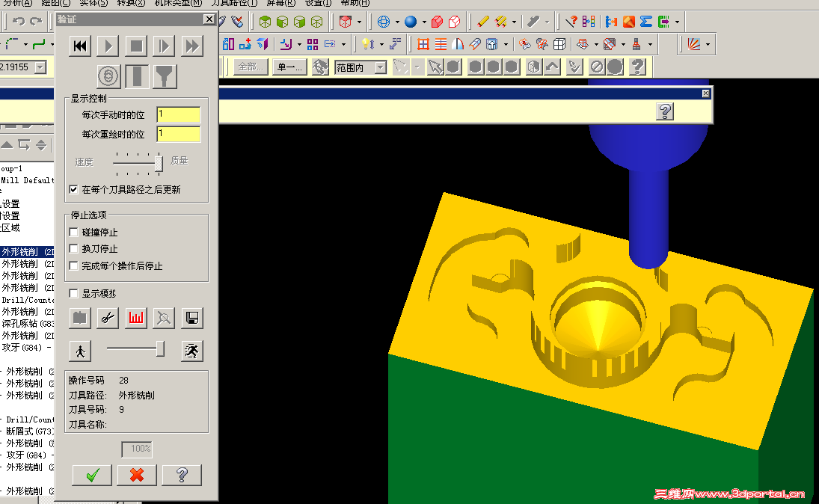The width and height of the screenshot is (819, 504).
Task: Save verification result with disk icon
Action: pos(191,318)
